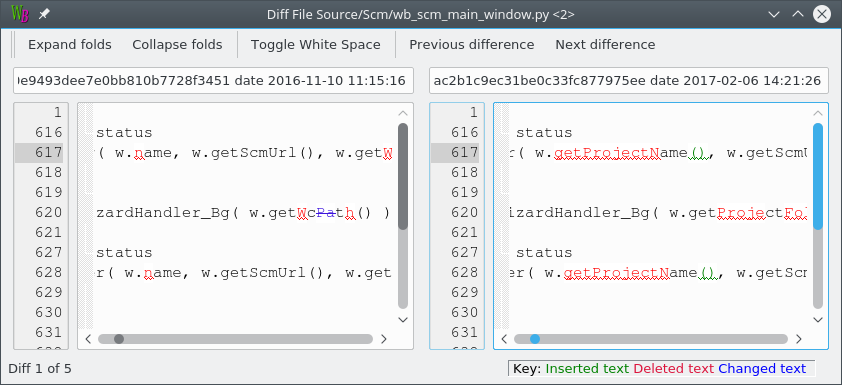Click the WB application icon in title bar
Screen dimensions: 842x385
coord(20,14)
